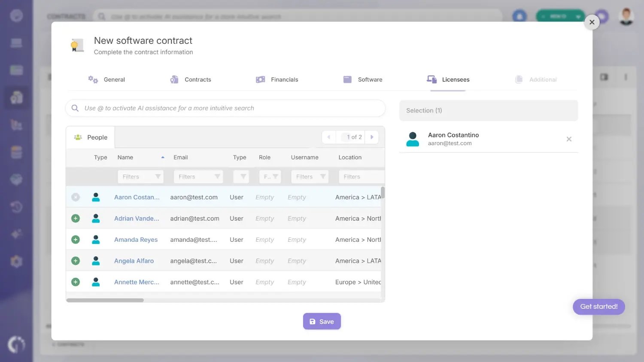Viewport: 644px width, 362px height.
Task: Open the People tab in the table
Action: click(x=91, y=137)
